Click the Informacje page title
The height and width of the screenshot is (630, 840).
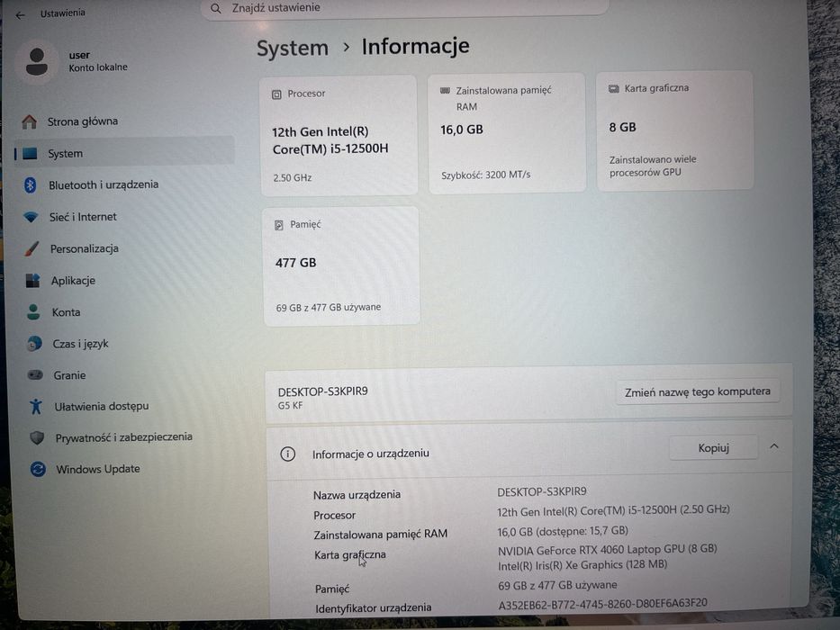click(416, 47)
